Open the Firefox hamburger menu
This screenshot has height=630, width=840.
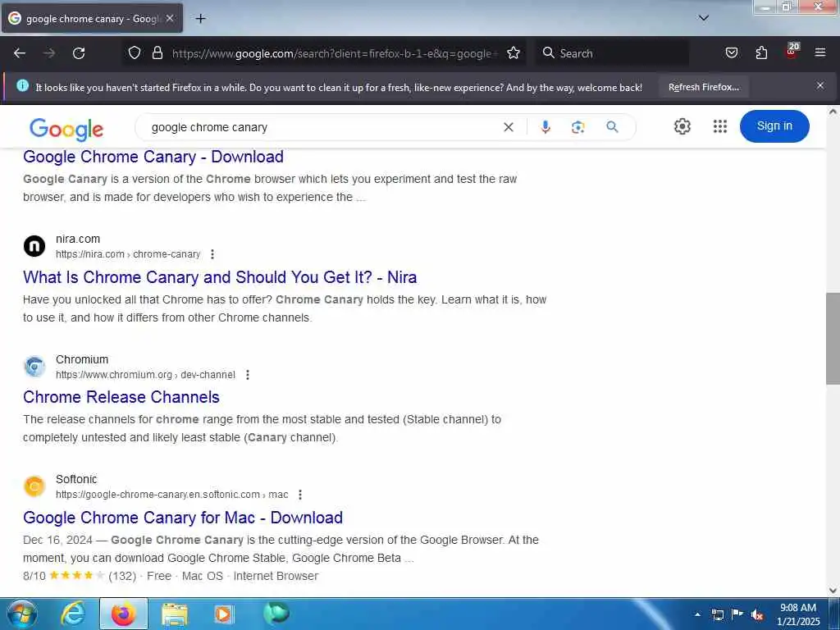[820, 52]
